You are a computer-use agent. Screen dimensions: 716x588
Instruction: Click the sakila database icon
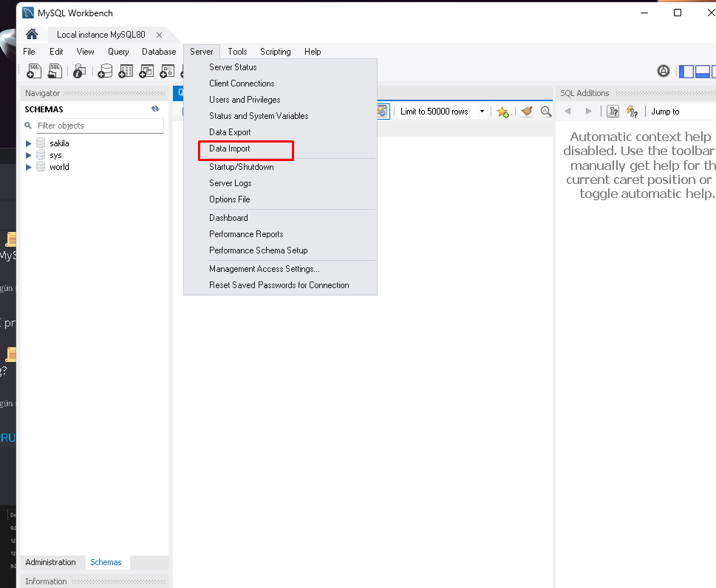[x=41, y=143]
